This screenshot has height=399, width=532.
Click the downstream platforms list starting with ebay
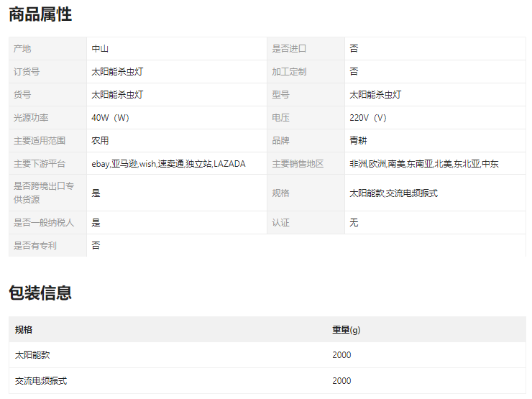coord(168,164)
